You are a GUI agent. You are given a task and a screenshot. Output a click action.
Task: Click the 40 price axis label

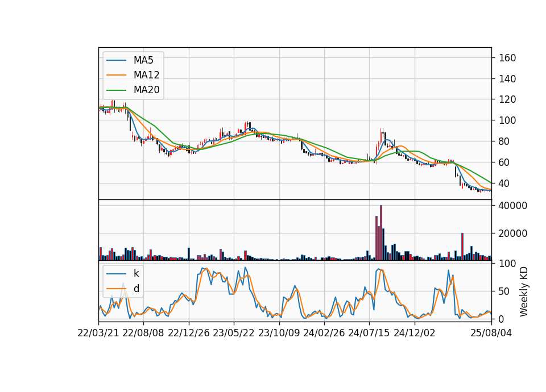pos(504,184)
